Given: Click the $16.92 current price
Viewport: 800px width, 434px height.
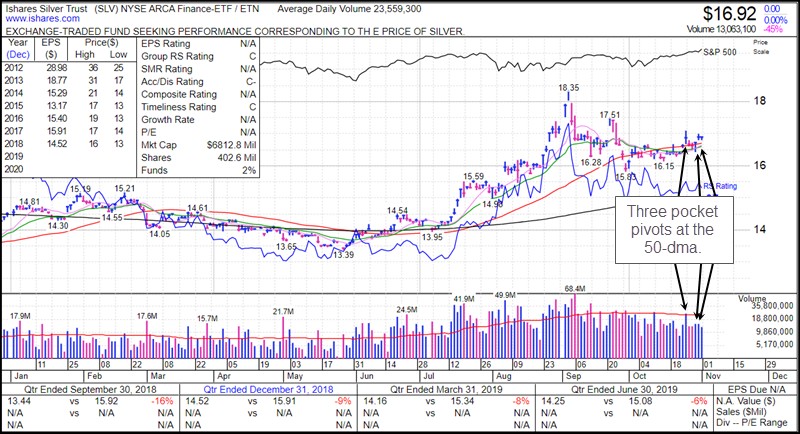Looking at the screenshot, I should pyautogui.click(x=730, y=13).
